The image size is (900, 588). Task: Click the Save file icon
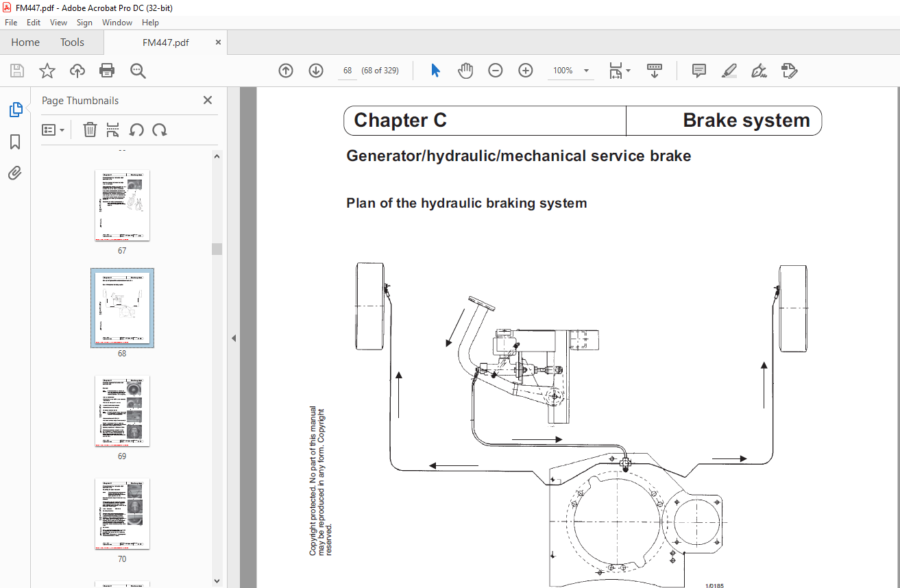17,71
